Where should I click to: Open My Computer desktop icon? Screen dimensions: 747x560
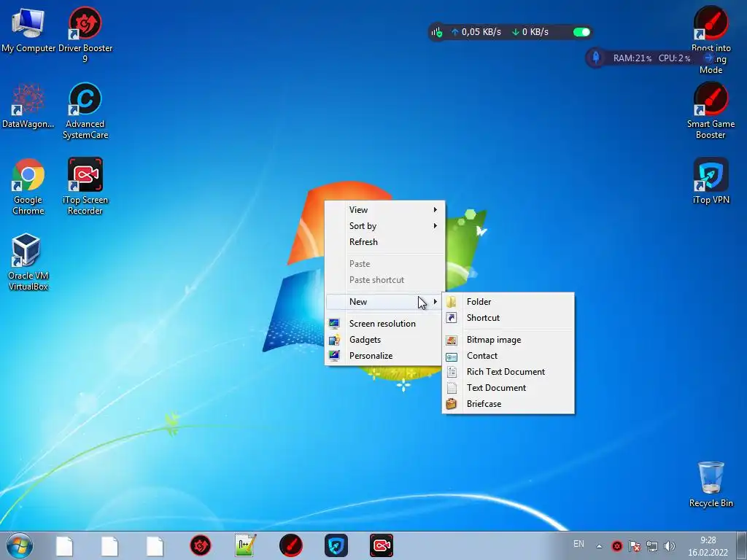coord(28,29)
